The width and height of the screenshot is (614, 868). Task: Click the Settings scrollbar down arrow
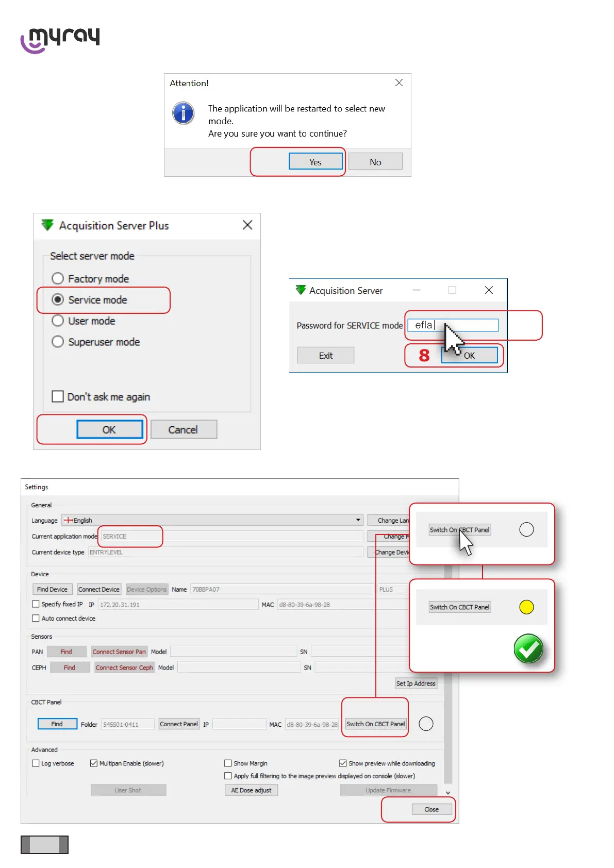click(448, 793)
